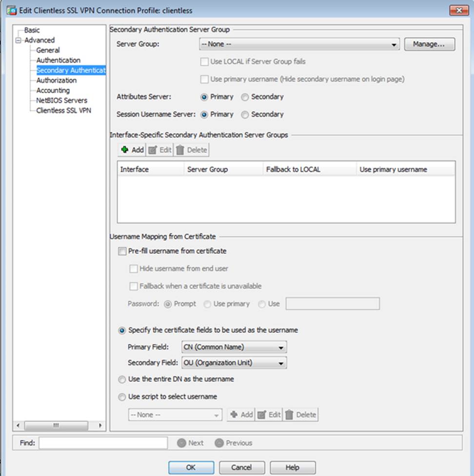Open NetBIOS Servers in the tree
This screenshot has width=474, height=476.
point(61,100)
